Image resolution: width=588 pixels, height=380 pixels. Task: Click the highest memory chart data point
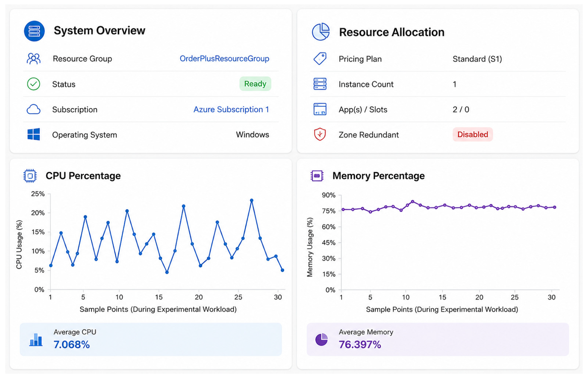click(413, 202)
